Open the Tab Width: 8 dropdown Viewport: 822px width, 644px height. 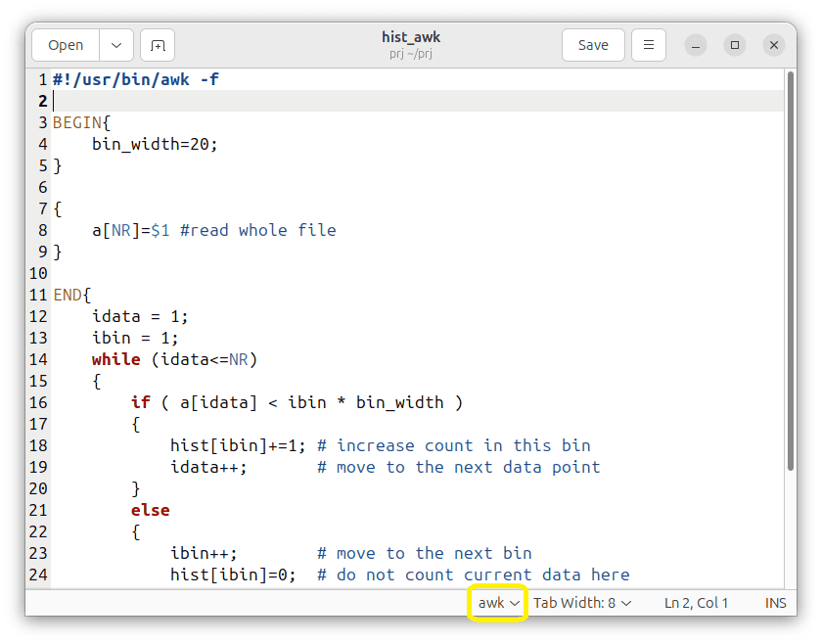pos(581,603)
